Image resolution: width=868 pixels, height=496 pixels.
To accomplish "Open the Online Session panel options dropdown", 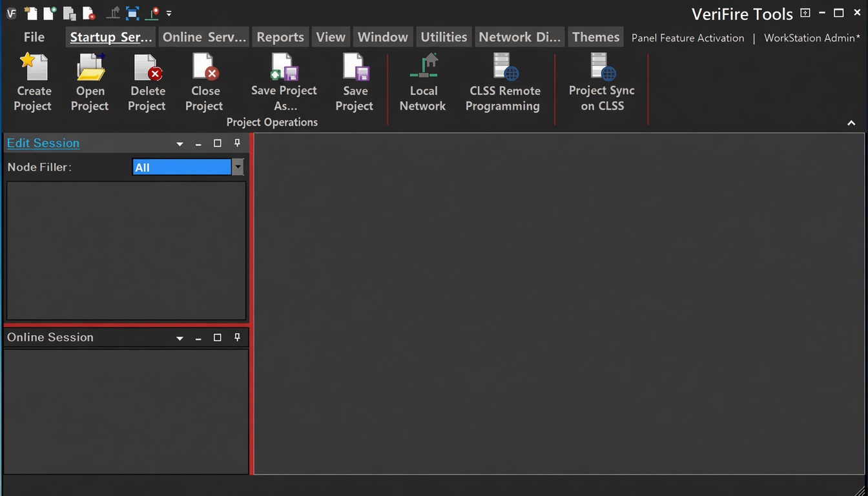I will [180, 338].
